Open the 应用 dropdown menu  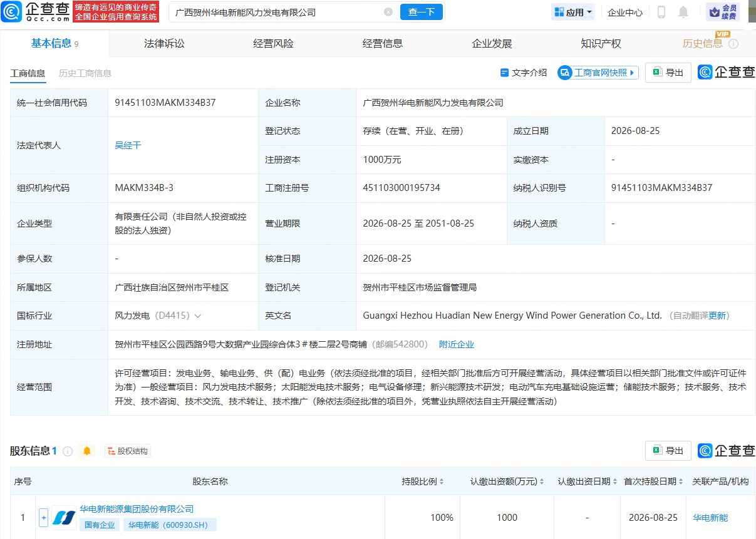573,12
